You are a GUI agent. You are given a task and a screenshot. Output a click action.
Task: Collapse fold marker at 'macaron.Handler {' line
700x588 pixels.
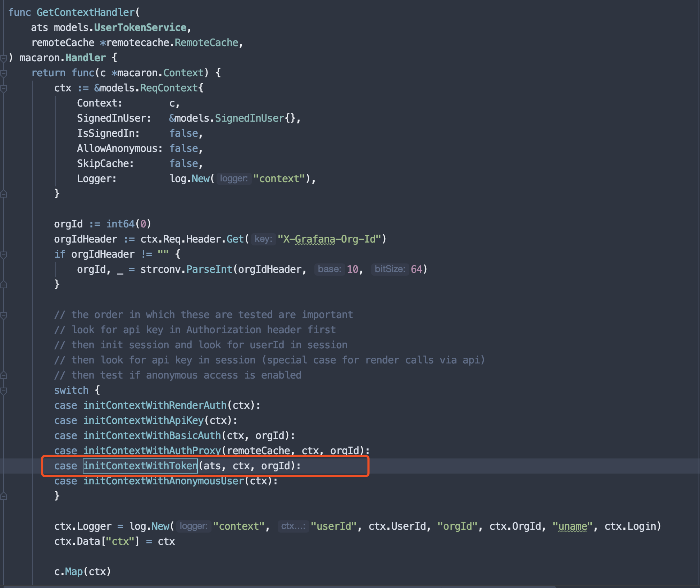point(4,58)
